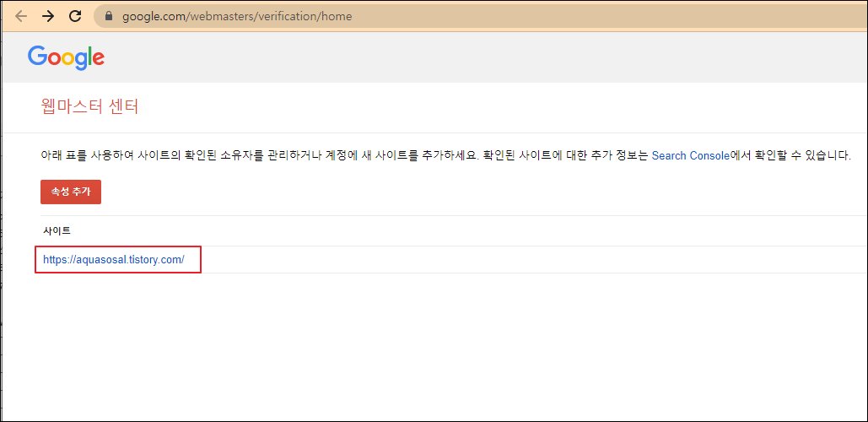Image resolution: width=868 pixels, height=422 pixels.
Task: Click the browser forward arrow
Action: point(48,16)
